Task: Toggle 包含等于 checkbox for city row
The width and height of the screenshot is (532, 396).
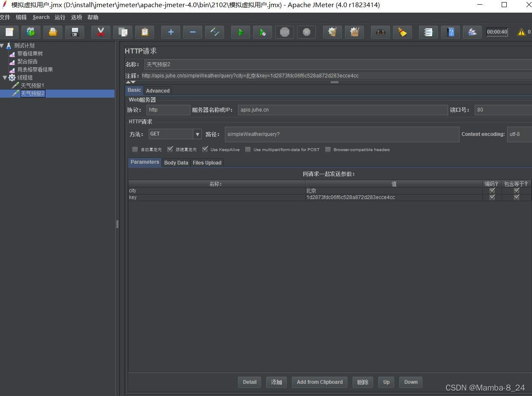Action: [x=517, y=191]
